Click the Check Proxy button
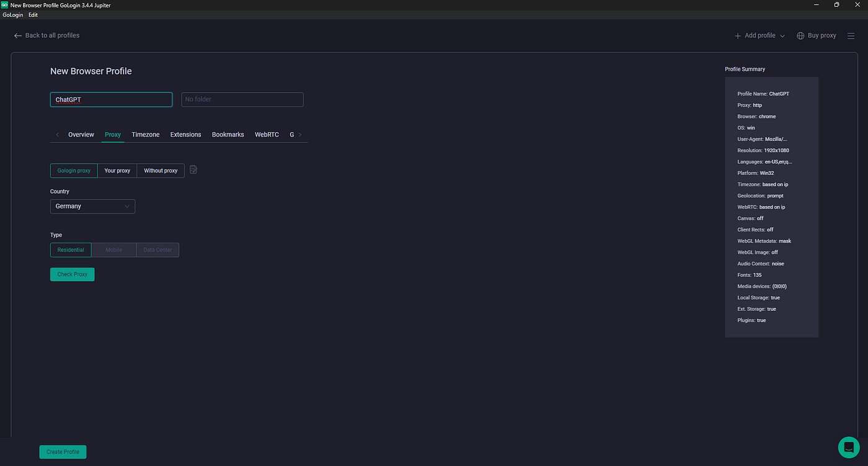Viewport: 868px width, 466px height. (73, 274)
